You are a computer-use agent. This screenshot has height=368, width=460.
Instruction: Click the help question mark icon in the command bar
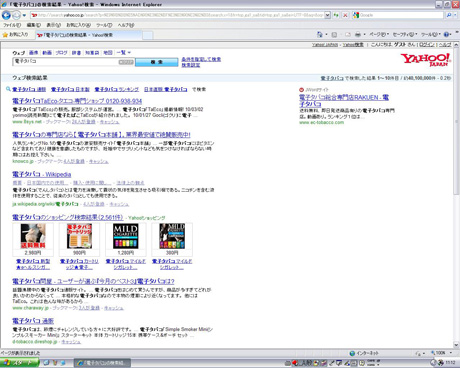coord(447,34)
